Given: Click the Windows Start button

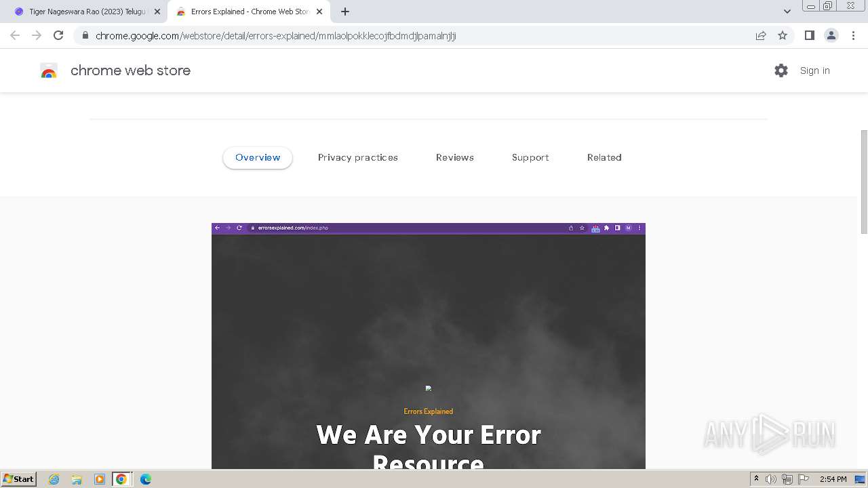Looking at the screenshot, I should coord(18,479).
